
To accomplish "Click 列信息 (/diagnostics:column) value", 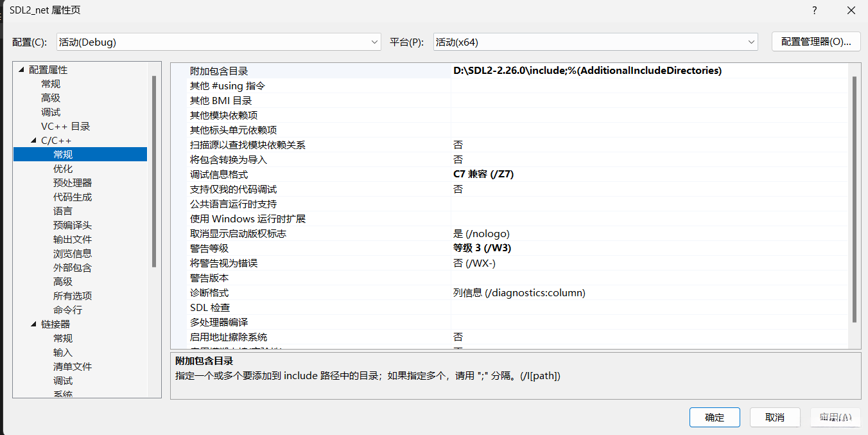I will coord(519,292).
